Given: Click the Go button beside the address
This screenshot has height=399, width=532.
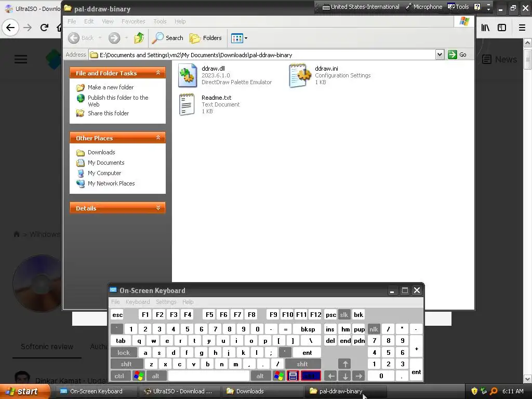Looking at the screenshot, I should pos(457,55).
